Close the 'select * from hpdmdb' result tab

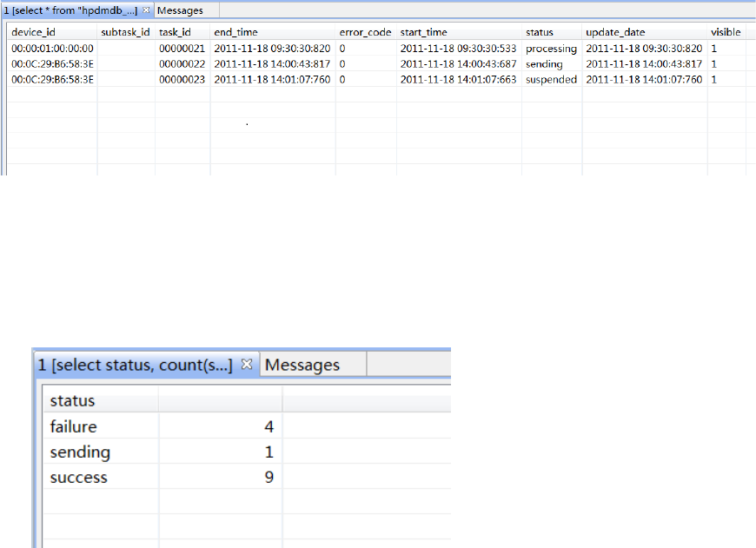coord(145,10)
